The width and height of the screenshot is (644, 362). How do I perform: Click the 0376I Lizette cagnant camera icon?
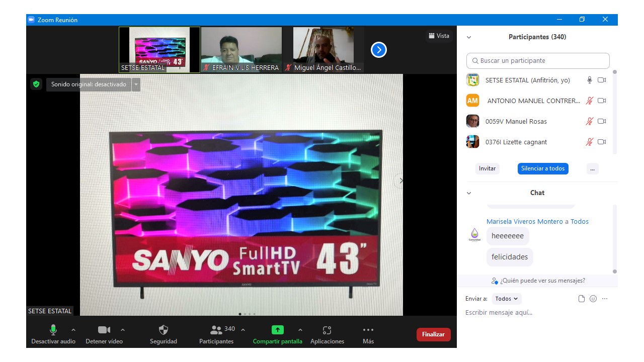[x=602, y=142]
